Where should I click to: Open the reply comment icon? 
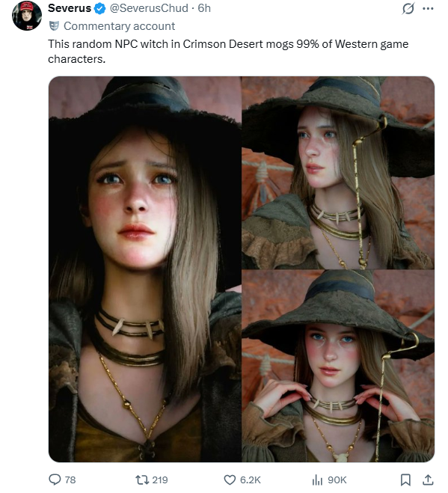click(x=55, y=480)
